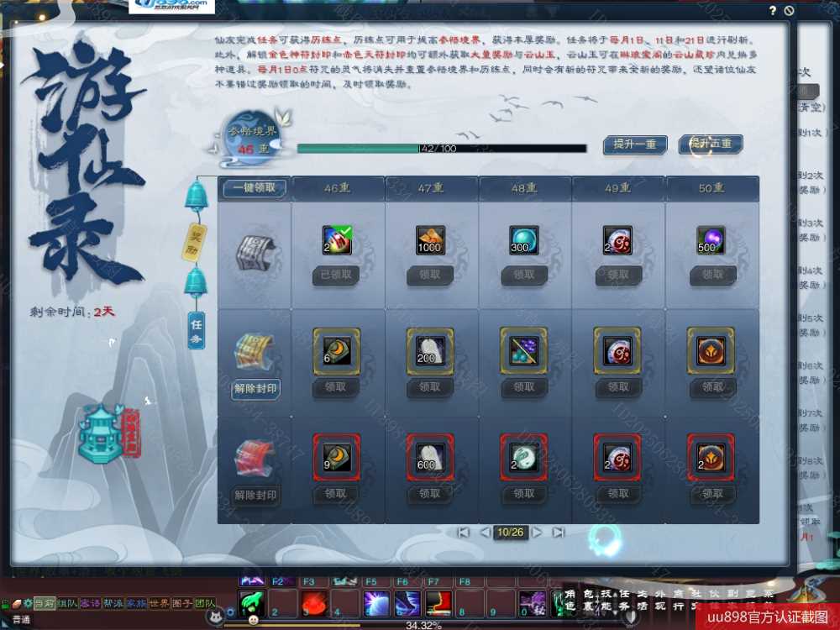Select the 家族 chat channel tab
840x630 pixels.
(x=136, y=603)
